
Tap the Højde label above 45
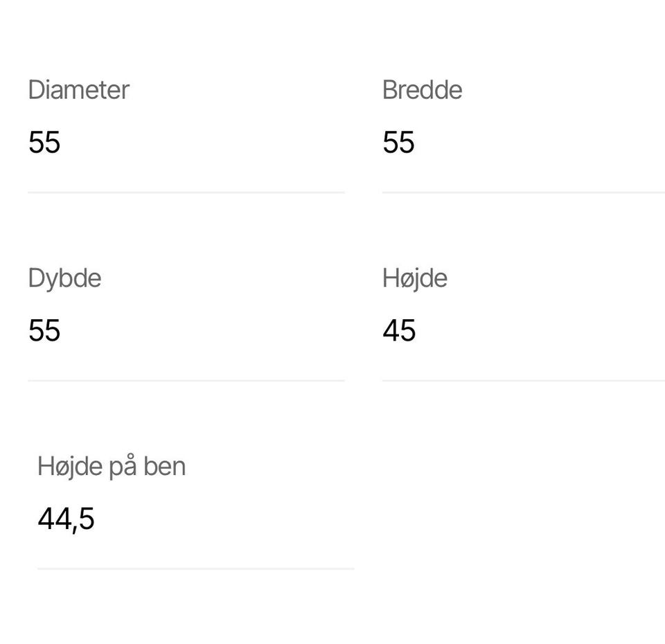point(414,278)
